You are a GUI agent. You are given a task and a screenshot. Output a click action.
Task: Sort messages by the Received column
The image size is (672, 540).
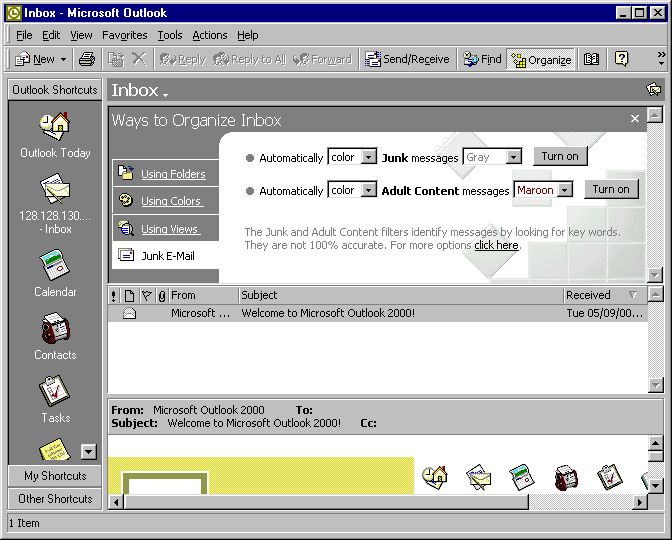pyautogui.click(x=605, y=295)
